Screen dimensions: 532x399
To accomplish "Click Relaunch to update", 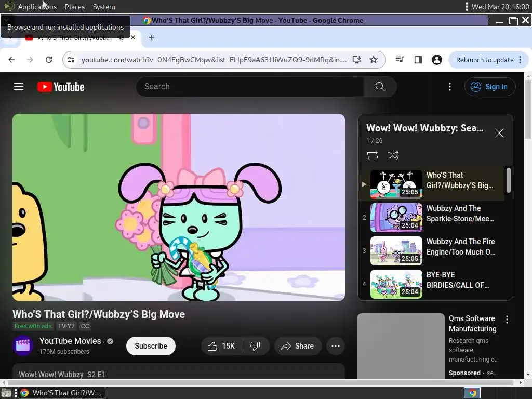I will (x=485, y=60).
